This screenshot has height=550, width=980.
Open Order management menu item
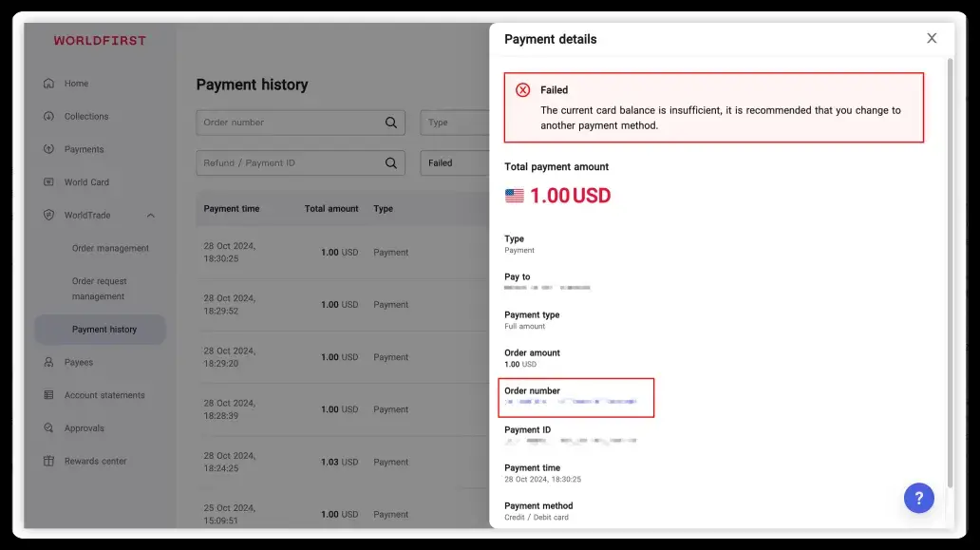click(110, 249)
